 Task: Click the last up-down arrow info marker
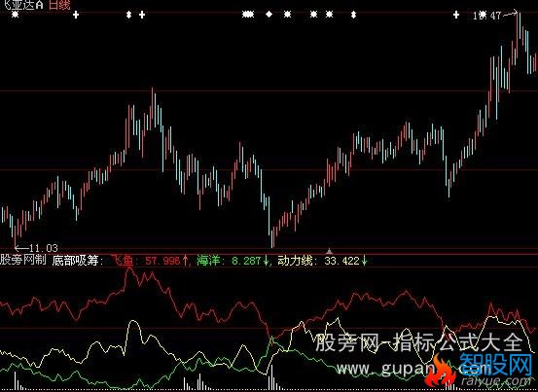(x=354, y=15)
